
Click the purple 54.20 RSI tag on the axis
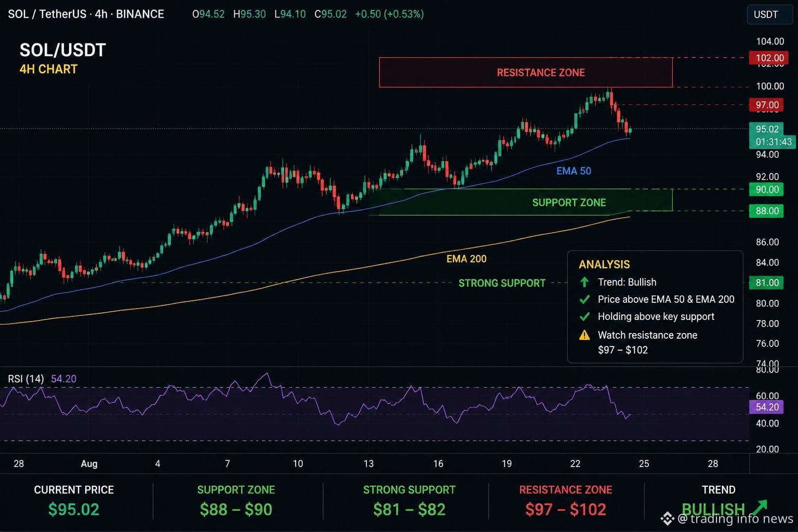pos(767,407)
